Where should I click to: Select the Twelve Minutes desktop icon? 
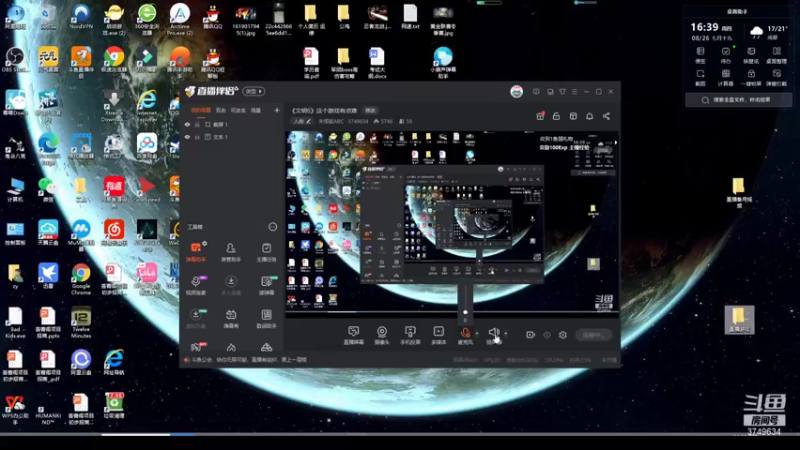(81, 322)
